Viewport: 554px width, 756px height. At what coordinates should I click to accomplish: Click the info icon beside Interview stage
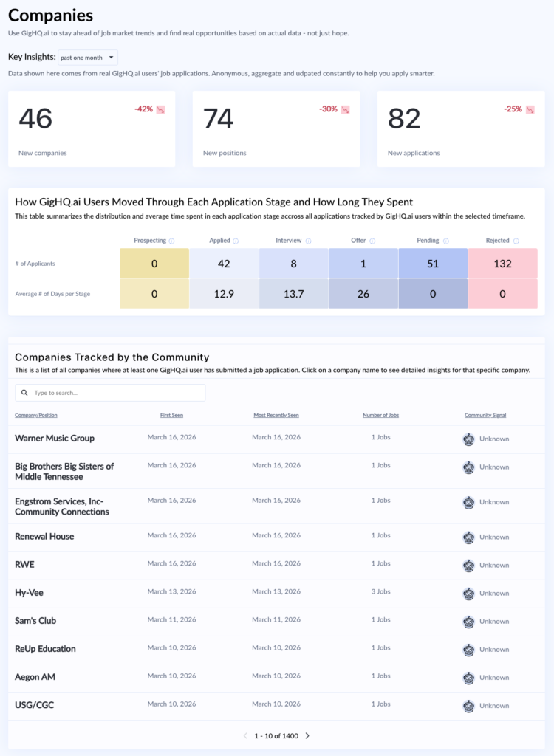pos(308,241)
